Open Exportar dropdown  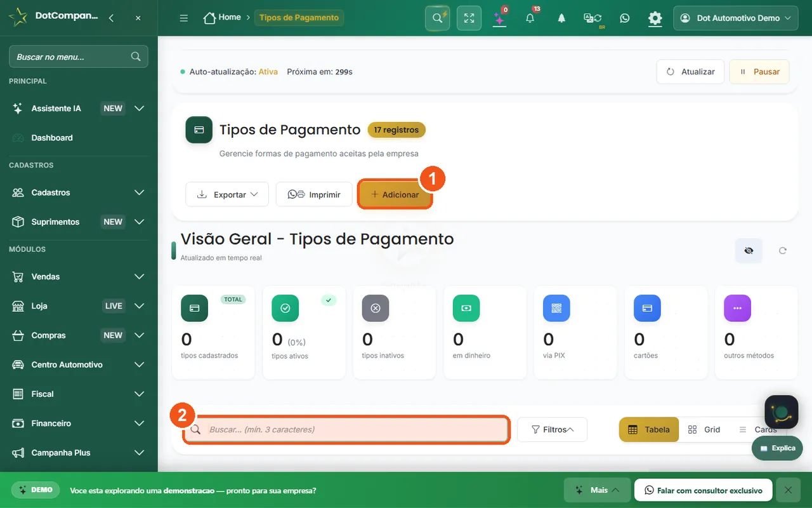point(227,194)
